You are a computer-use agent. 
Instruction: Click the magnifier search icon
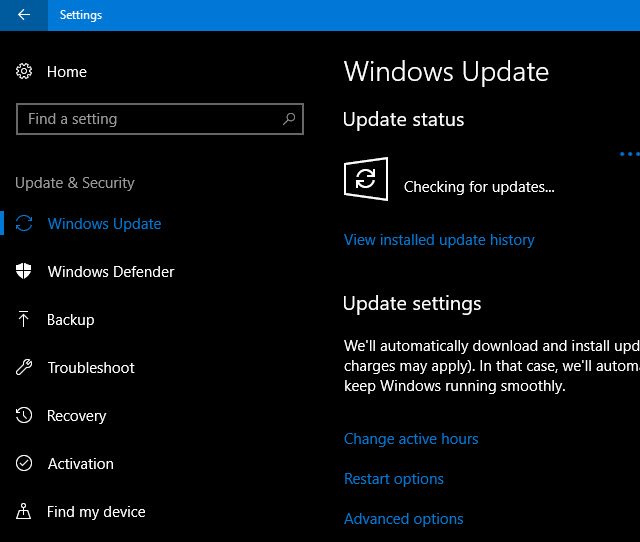289,119
